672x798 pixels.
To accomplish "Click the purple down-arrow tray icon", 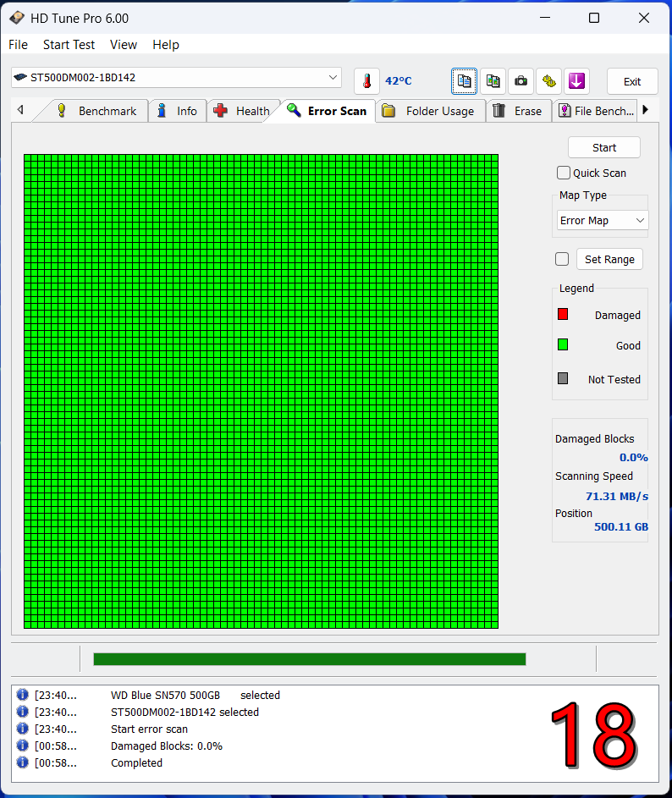I will pyautogui.click(x=576, y=81).
